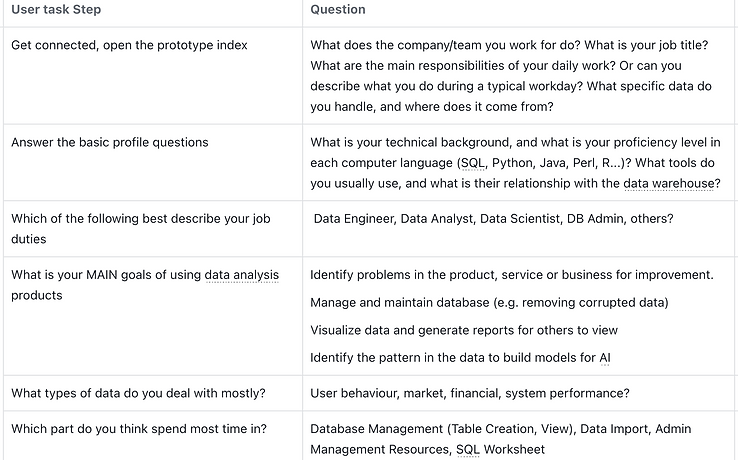
Task: Click the underlined 'data analysis' term
Action: [241, 275]
